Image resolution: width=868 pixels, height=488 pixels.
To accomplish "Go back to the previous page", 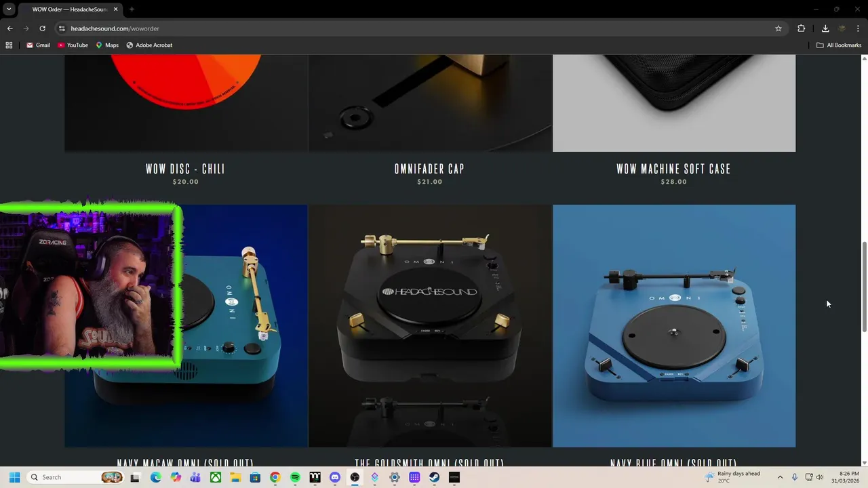I will [9, 28].
